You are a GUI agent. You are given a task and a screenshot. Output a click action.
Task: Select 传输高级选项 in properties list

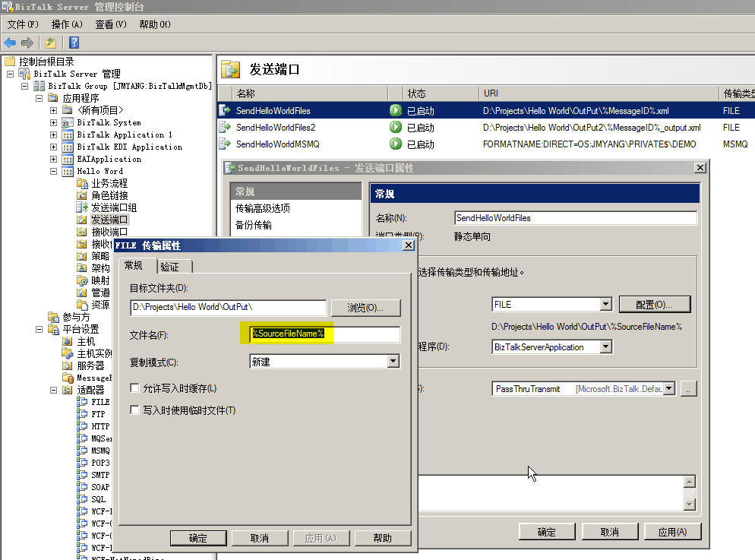(x=262, y=208)
